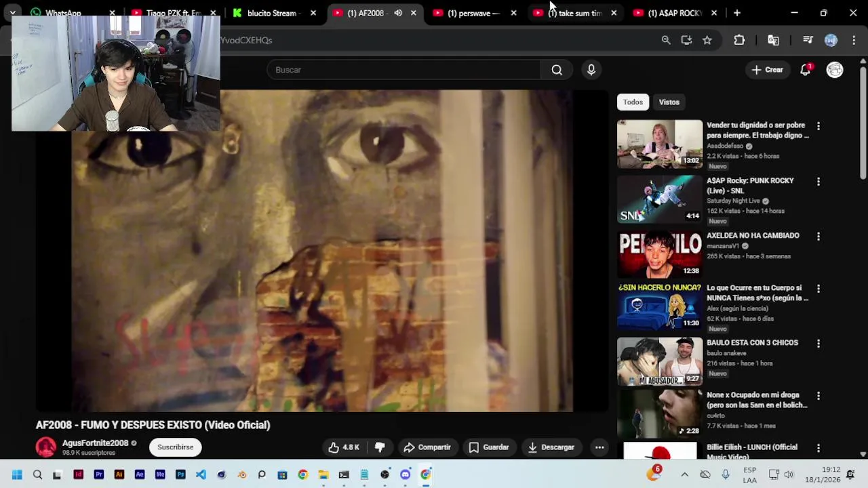Show hidden system tray icons
Image resolution: width=868 pixels, height=488 pixels.
[x=684, y=474]
